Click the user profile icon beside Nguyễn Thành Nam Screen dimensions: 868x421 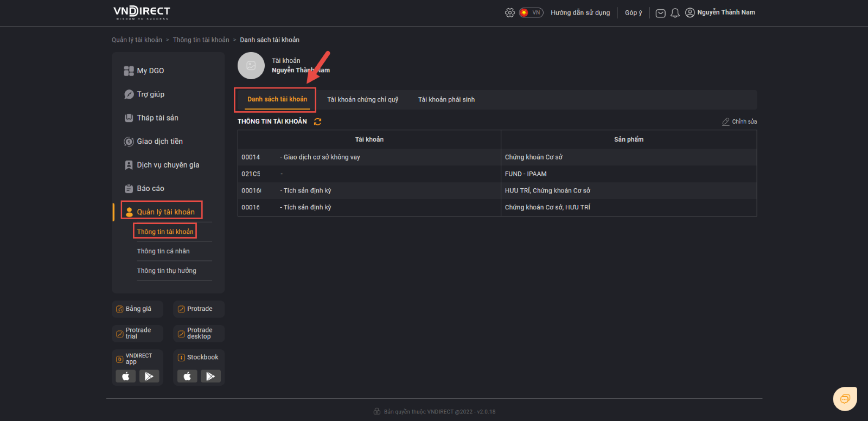coord(690,12)
